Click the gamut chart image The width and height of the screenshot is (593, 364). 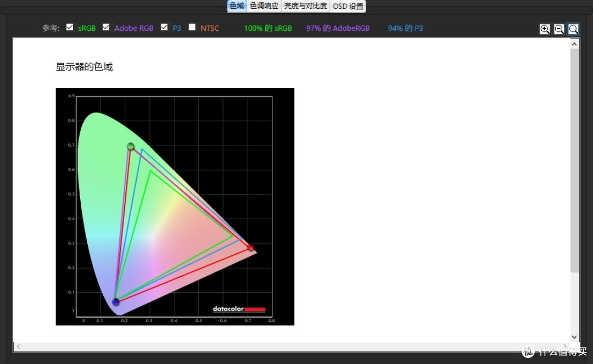pos(175,206)
